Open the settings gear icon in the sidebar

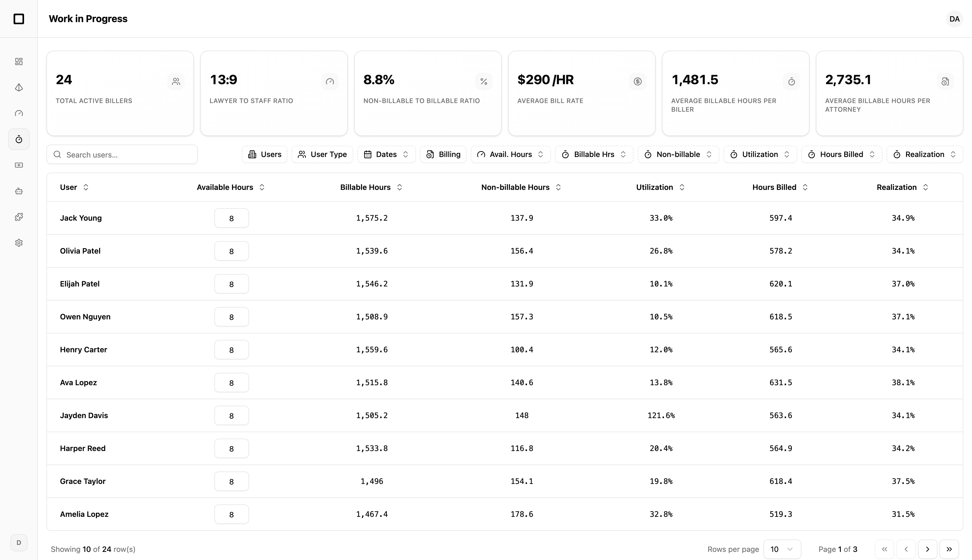pyautogui.click(x=19, y=242)
